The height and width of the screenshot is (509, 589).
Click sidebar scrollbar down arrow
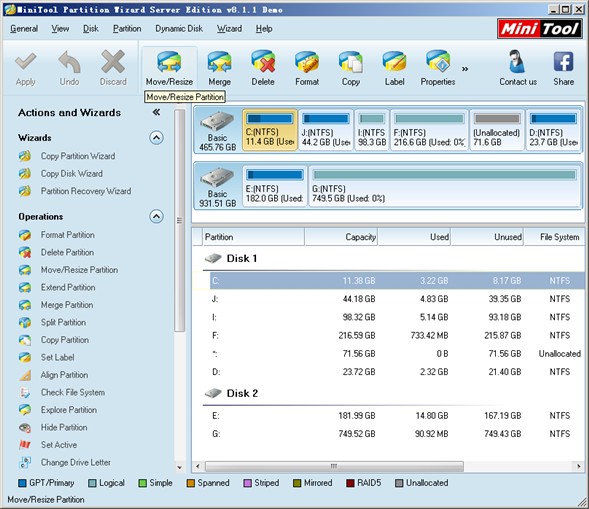tap(180, 468)
